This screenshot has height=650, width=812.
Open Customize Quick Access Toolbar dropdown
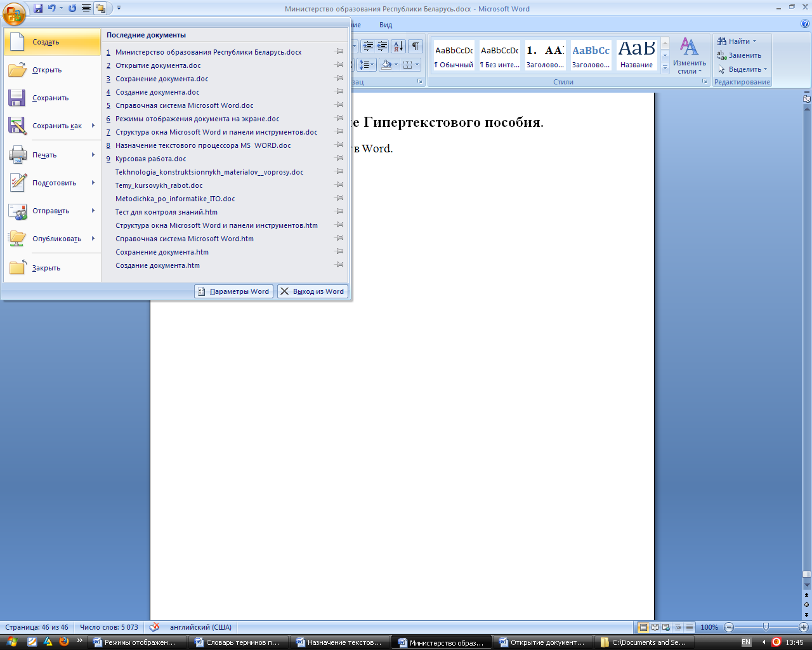[119, 8]
